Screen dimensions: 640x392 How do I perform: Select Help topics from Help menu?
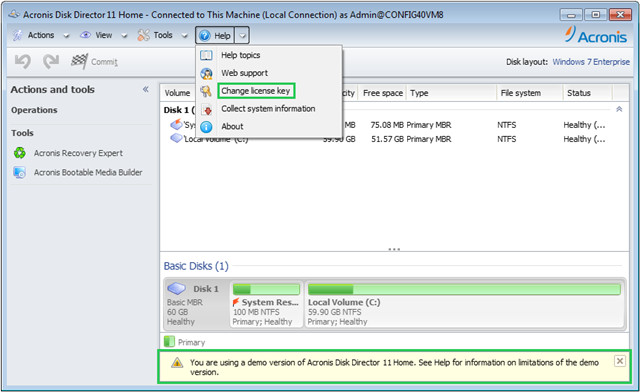[240, 55]
